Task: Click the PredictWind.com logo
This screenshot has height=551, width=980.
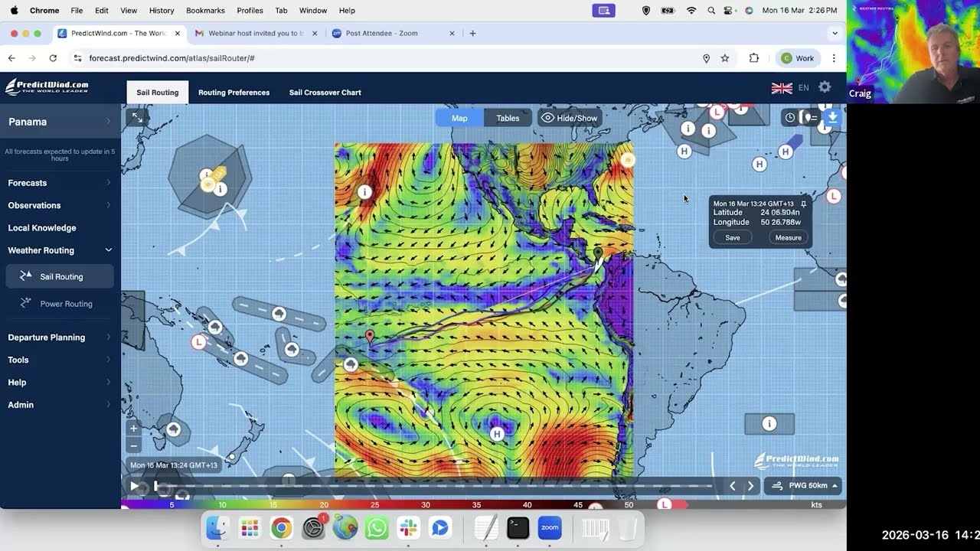Action: [x=47, y=87]
